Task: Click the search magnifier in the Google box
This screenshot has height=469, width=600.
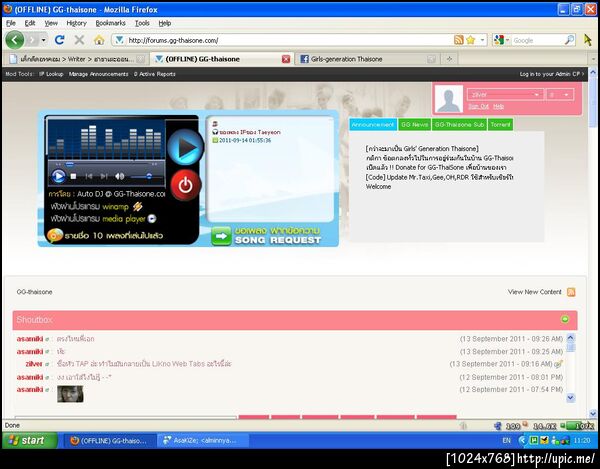Action: (x=569, y=40)
